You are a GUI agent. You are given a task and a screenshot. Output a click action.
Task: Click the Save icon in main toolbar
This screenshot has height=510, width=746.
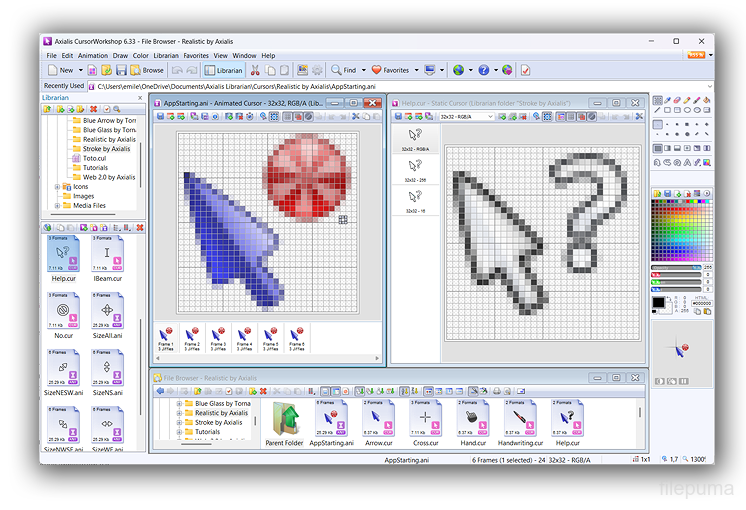[x=121, y=71]
